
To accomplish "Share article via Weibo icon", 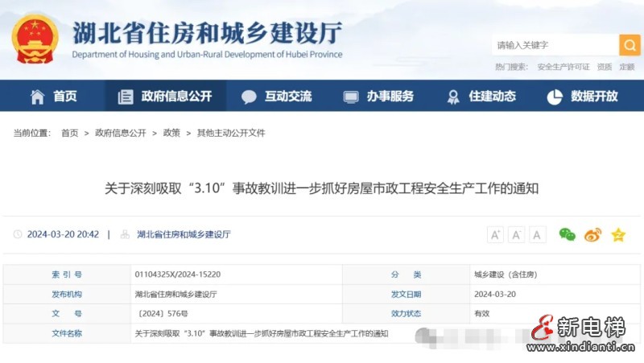I will coord(592,234).
